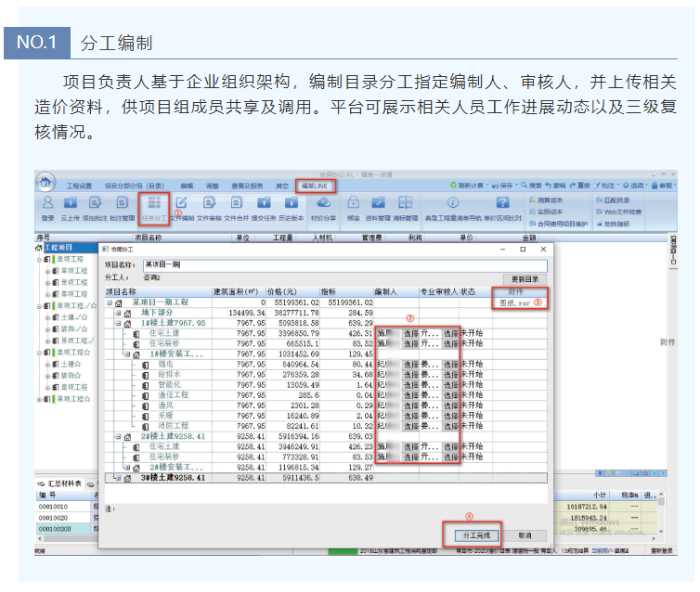This screenshot has height=592, width=700.
Task: Click 编制人 选择 button in 消防工程 row
Action: (x=410, y=426)
